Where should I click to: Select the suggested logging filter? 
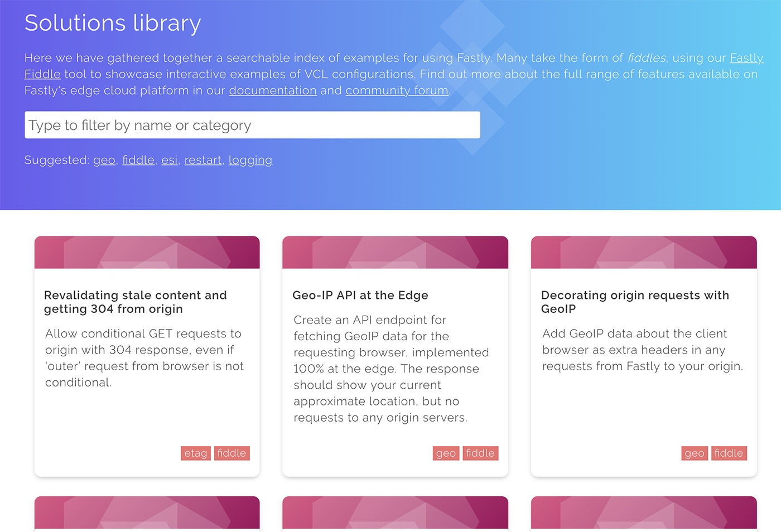tap(250, 160)
